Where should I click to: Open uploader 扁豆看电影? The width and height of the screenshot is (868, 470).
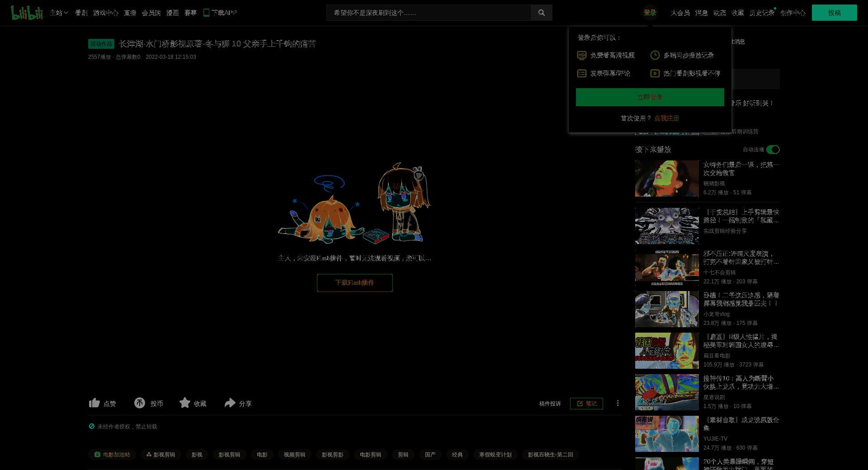(717, 356)
